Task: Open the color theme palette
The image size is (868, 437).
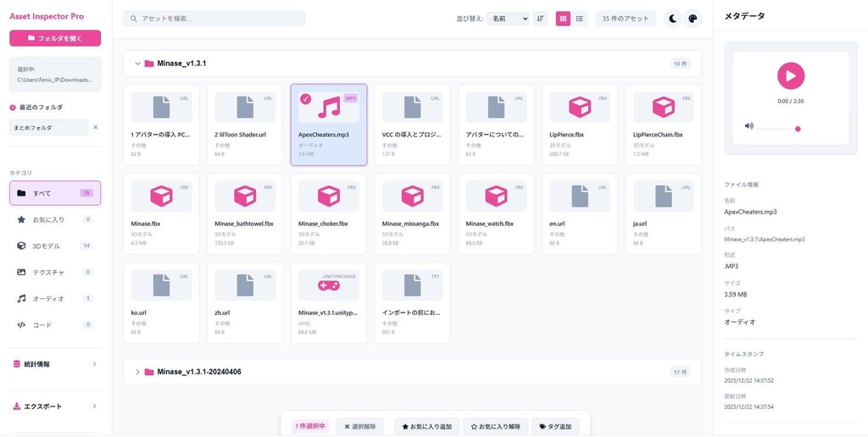Action: 693,19
